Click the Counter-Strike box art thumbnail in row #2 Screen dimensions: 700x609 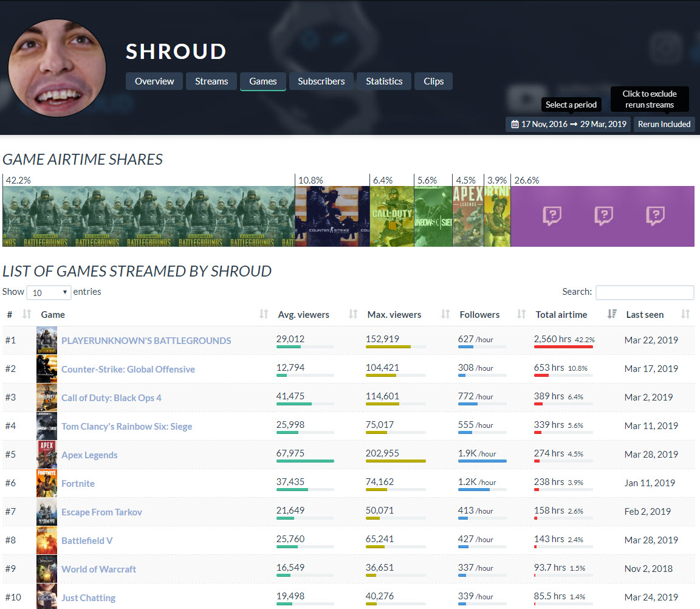tap(47, 369)
